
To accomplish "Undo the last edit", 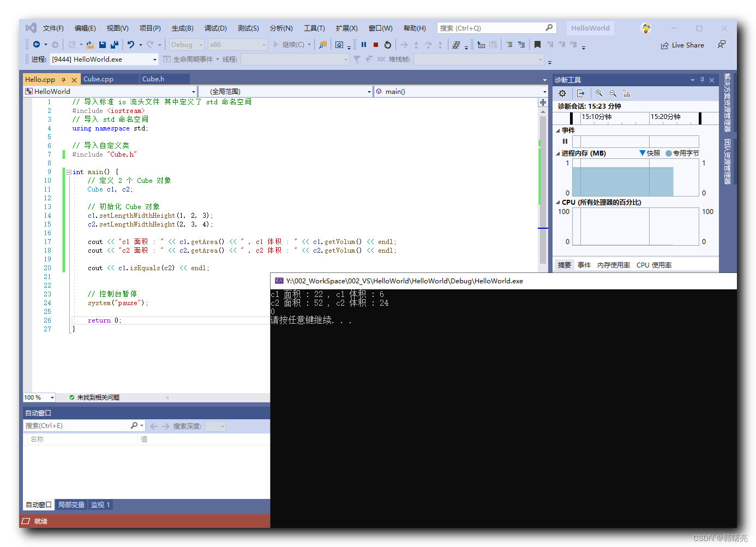I will pyautogui.click(x=131, y=45).
